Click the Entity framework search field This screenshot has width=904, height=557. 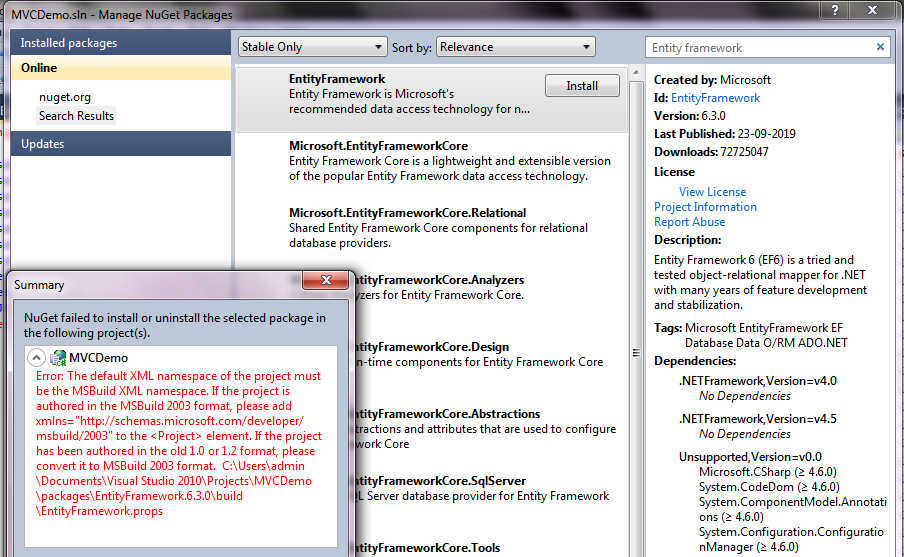coord(761,48)
